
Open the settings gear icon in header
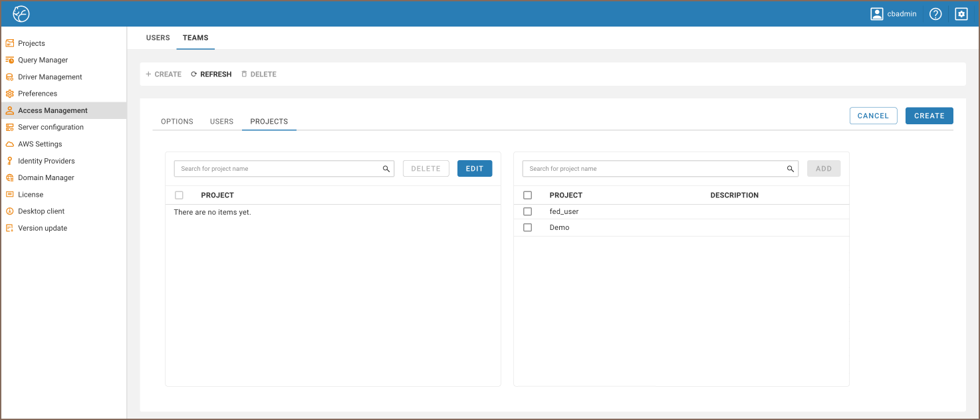[961, 14]
